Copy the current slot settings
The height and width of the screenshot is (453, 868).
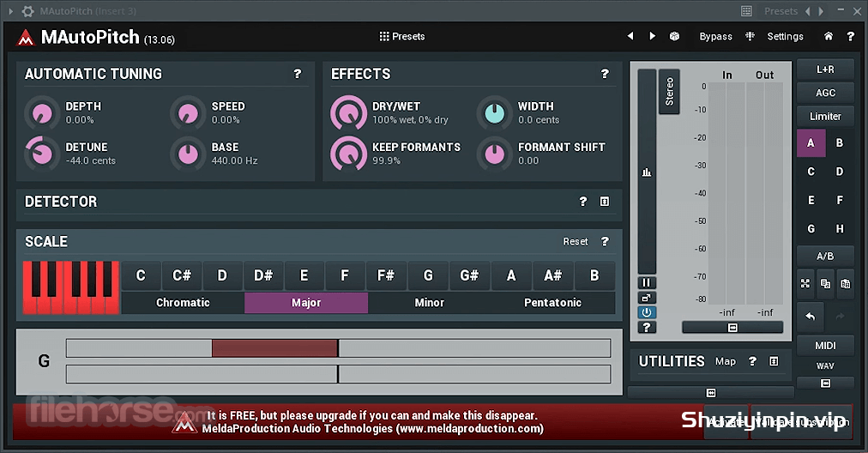coord(825,283)
